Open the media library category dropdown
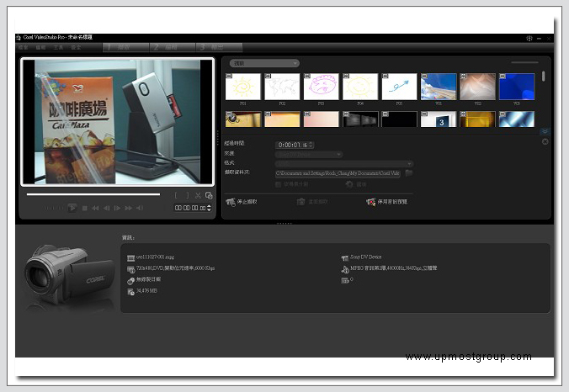The height and width of the screenshot is (392, 569). (x=263, y=63)
